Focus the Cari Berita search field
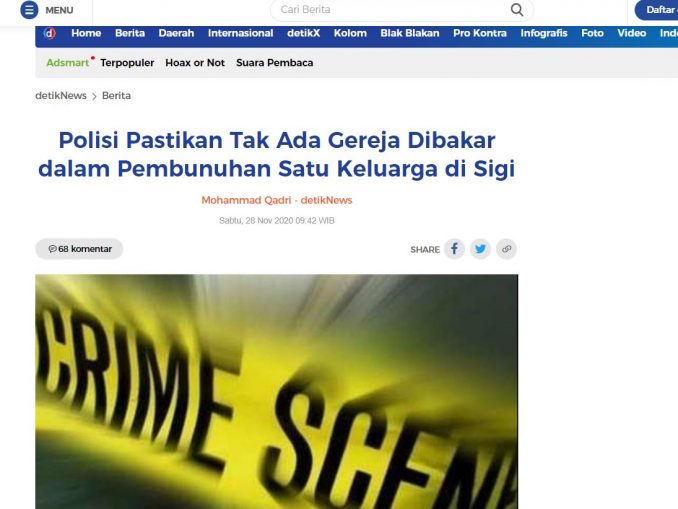Image resolution: width=678 pixels, height=509 pixels. 391,10
